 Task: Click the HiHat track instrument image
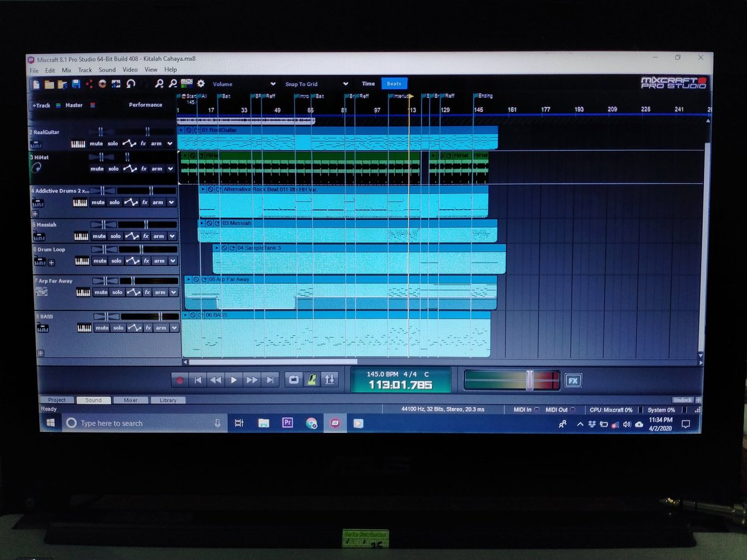point(36,168)
